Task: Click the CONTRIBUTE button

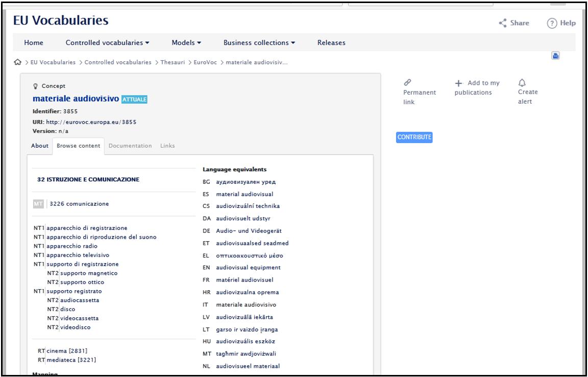Action: coord(414,137)
